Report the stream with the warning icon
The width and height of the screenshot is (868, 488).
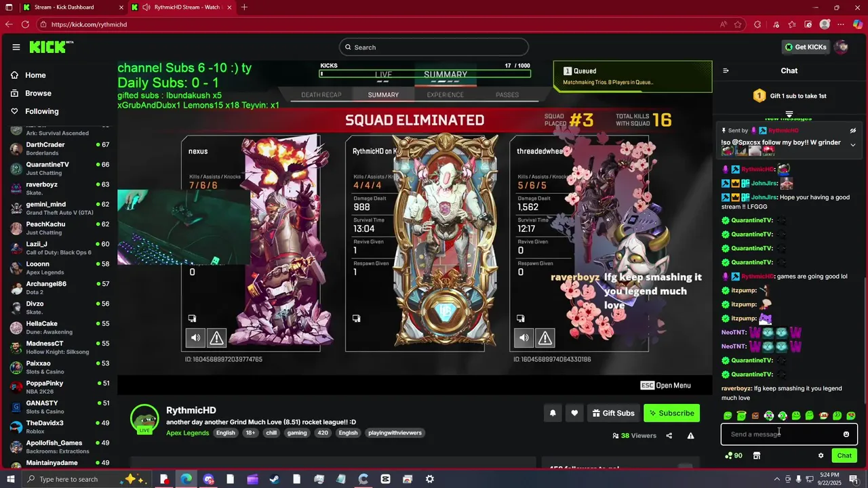(690, 436)
